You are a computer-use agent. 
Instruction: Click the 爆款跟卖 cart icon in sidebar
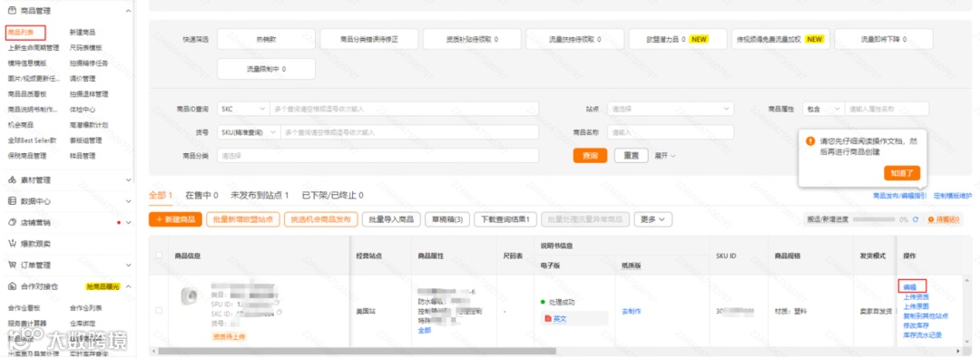[11, 244]
